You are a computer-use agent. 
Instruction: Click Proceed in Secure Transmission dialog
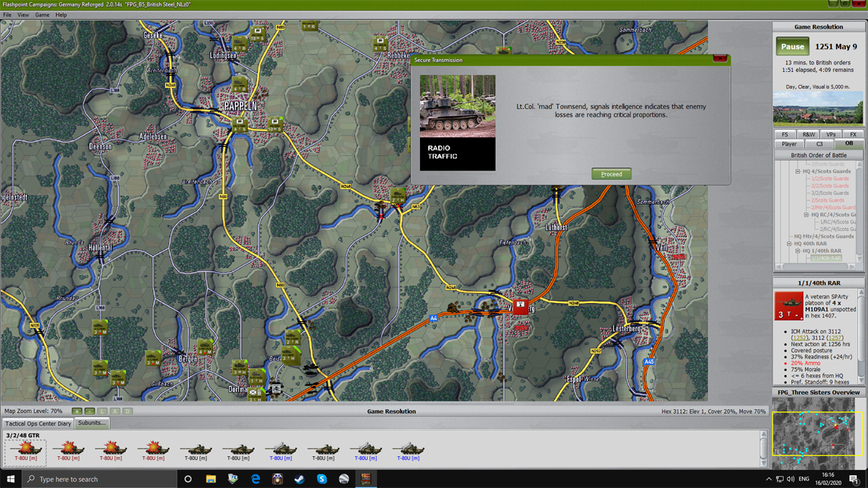click(611, 174)
